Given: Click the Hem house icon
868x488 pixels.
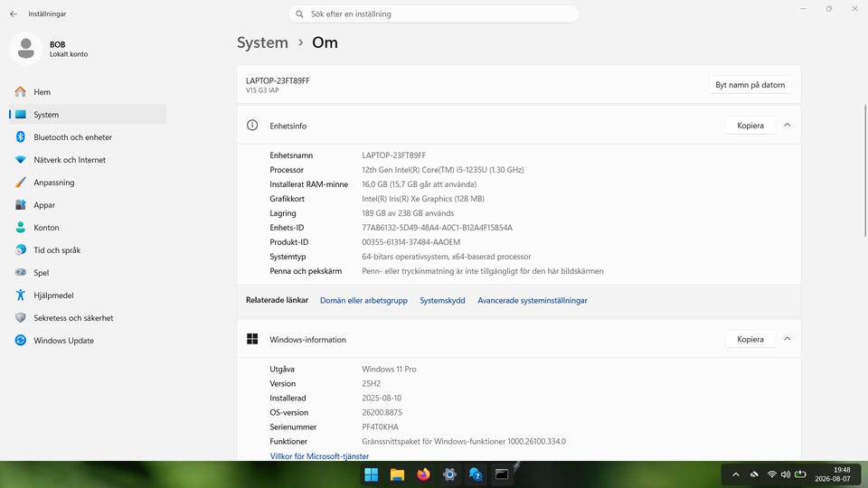Looking at the screenshot, I should (21, 92).
